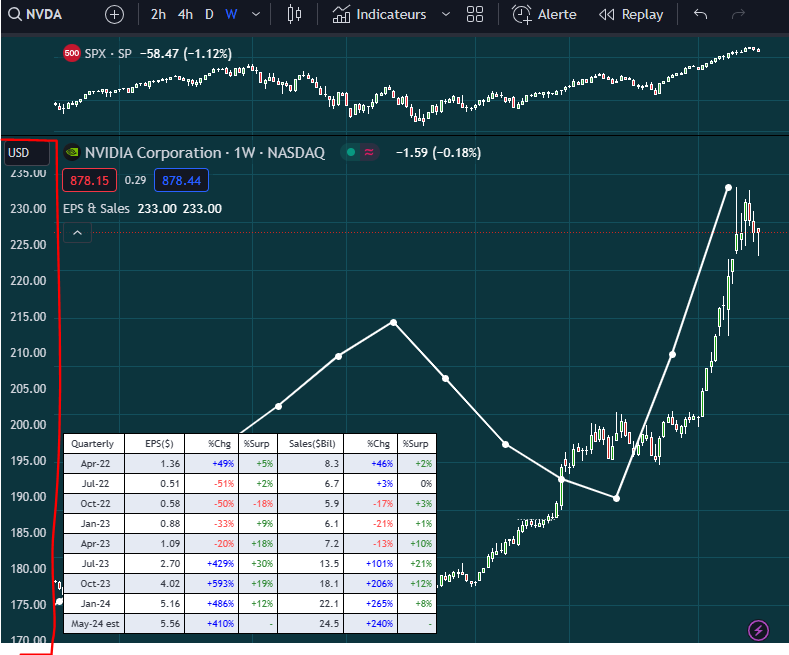Open the Indicateurs menu
The height and width of the screenshot is (655, 789).
(379, 14)
